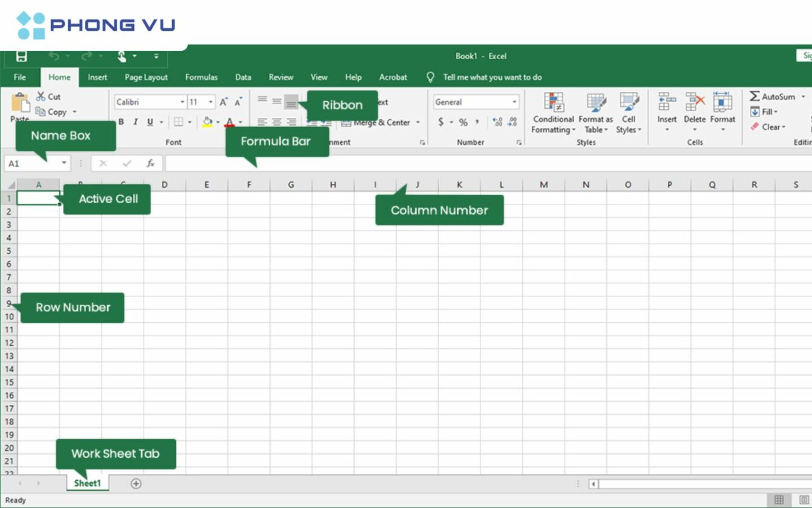The image size is (812, 508).
Task: Click the Insert Function fx icon
Action: click(150, 163)
